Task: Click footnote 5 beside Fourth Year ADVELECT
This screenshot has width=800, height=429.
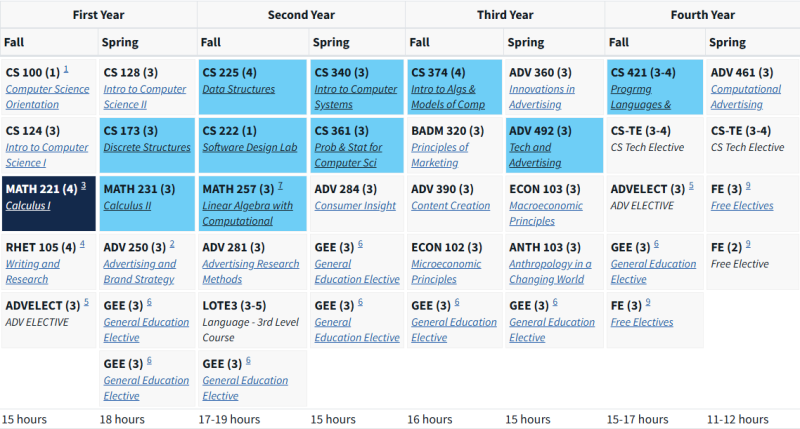Action: point(691,186)
